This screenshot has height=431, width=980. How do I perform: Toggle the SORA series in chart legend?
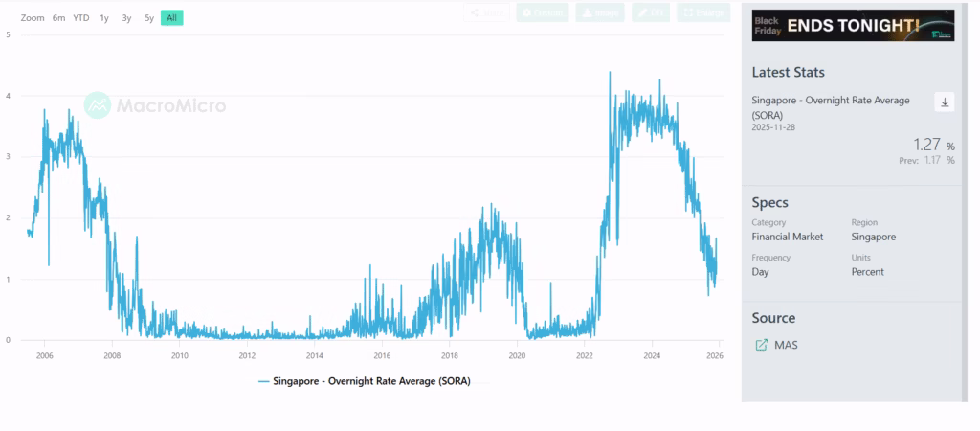[365, 381]
